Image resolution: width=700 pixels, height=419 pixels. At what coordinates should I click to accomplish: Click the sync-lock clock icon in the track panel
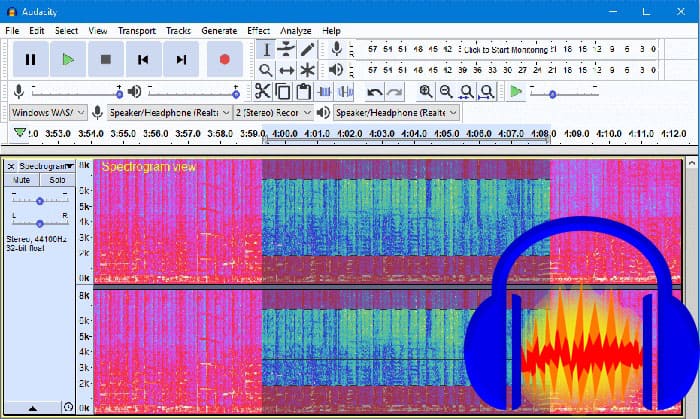point(68,407)
